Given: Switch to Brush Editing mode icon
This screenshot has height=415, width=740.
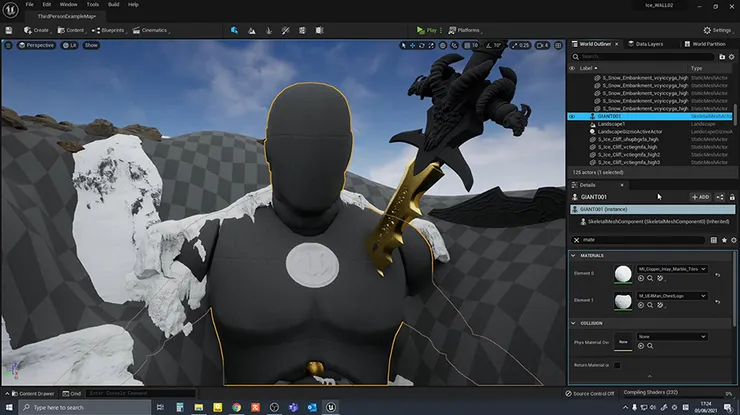Looking at the screenshot, I should pos(320,30).
